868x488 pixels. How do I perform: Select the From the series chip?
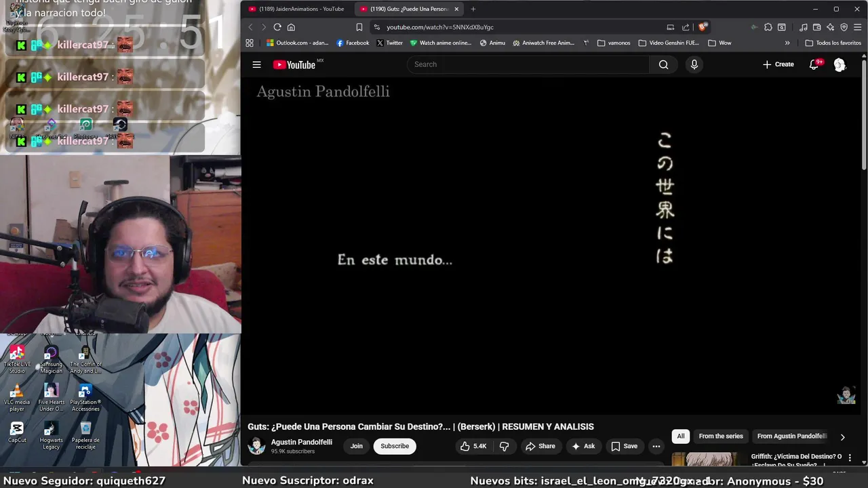[x=721, y=436]
